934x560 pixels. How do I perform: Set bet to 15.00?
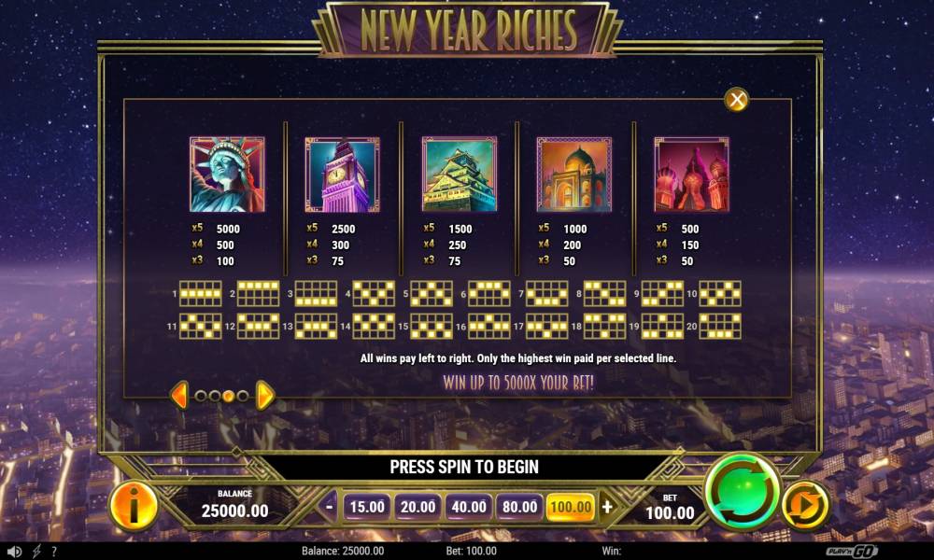tap(367, 507)
